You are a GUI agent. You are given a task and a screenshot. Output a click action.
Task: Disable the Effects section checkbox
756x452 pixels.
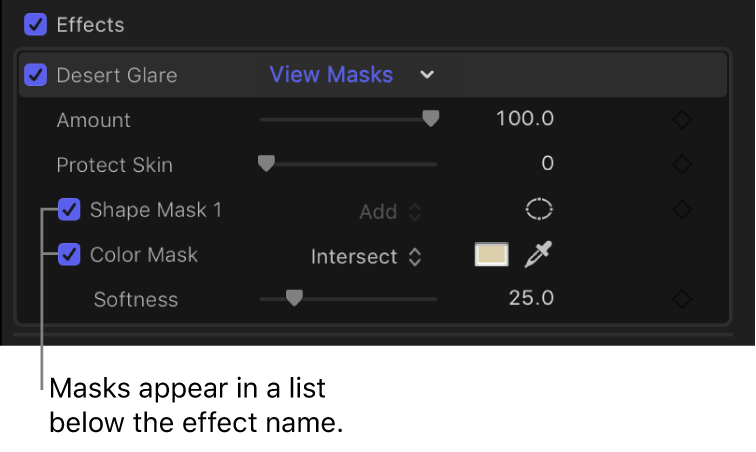35,23
